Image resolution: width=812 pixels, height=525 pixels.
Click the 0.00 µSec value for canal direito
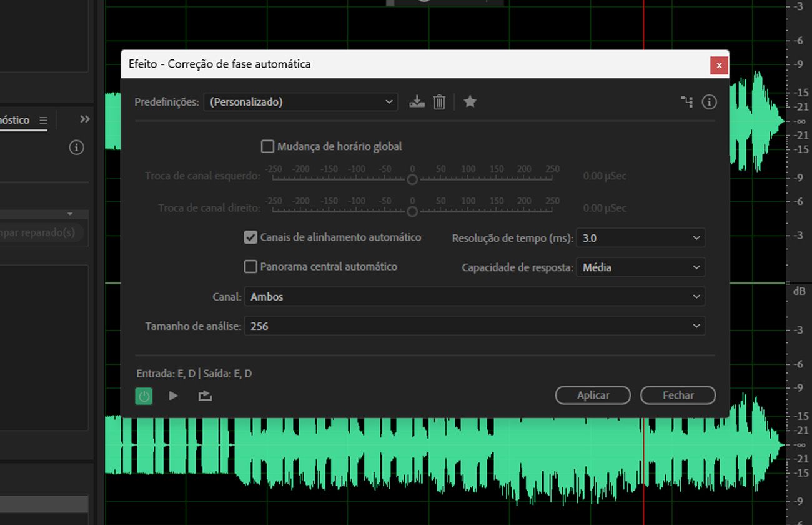[x=605, y=208]
